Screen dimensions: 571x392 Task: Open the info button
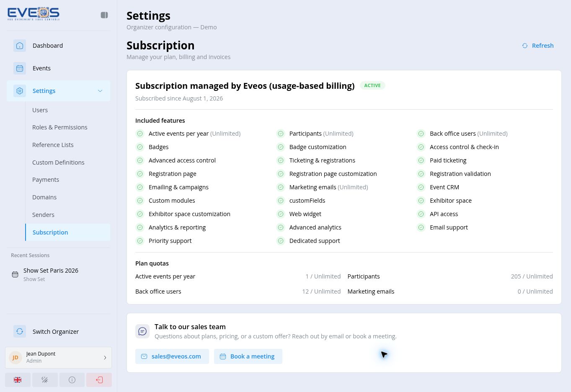click(72, 380)
